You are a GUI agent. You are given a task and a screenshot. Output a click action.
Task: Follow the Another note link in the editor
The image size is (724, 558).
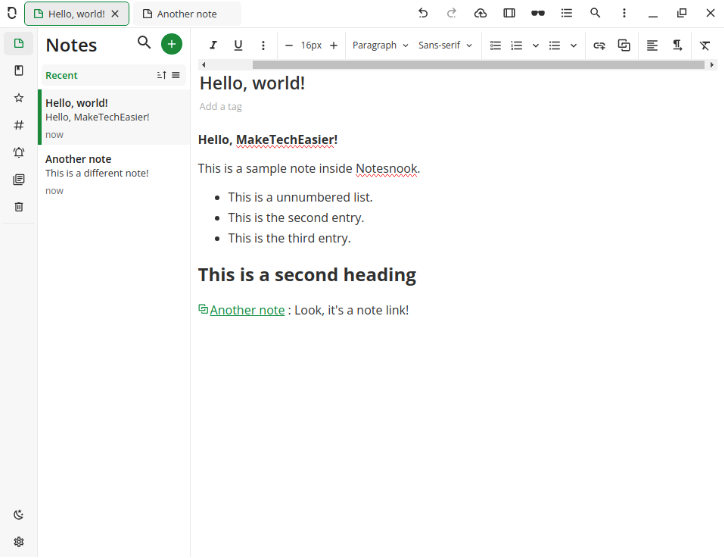click(x=247, y=310)
